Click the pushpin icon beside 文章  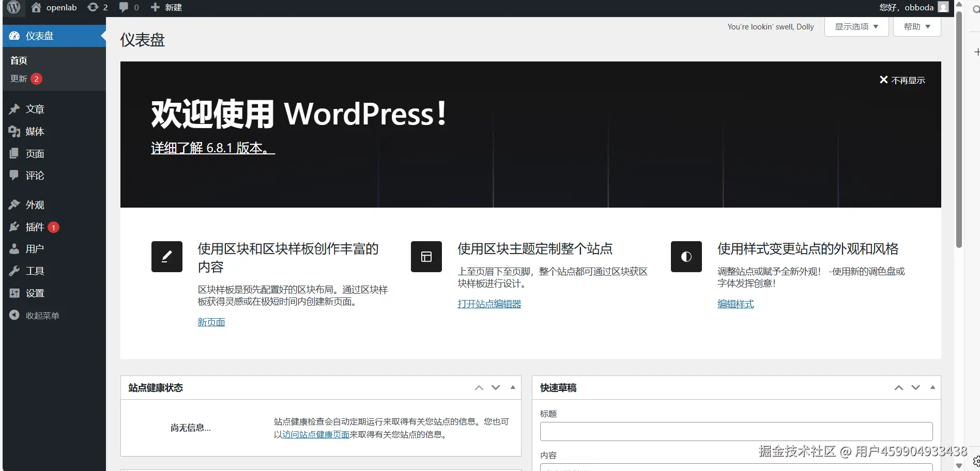[x=14, y=109]
